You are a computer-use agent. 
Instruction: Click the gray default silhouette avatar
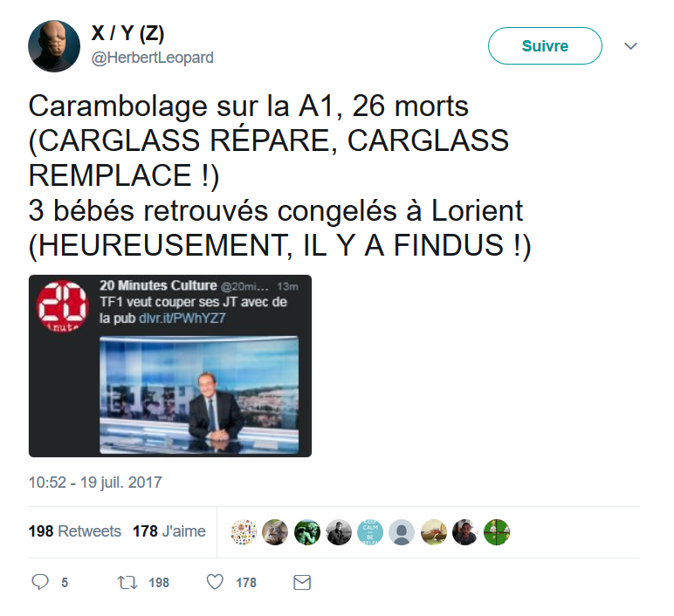pyautogui.click(x=402, y=532)
